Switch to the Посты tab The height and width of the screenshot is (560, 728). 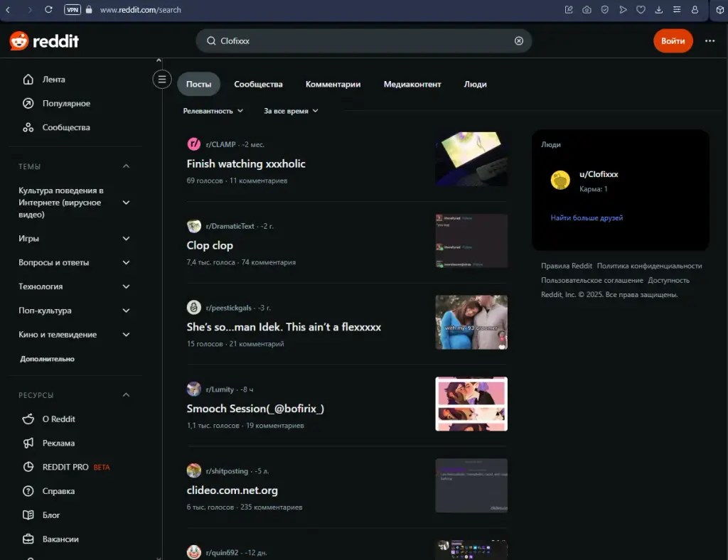[199, 84]
